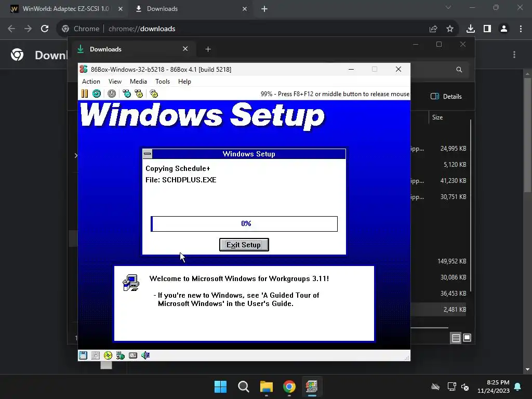Viewport: 532px width, 399px height.
Task: Open File Explorer from the taskbar
Action: point(267,387)
